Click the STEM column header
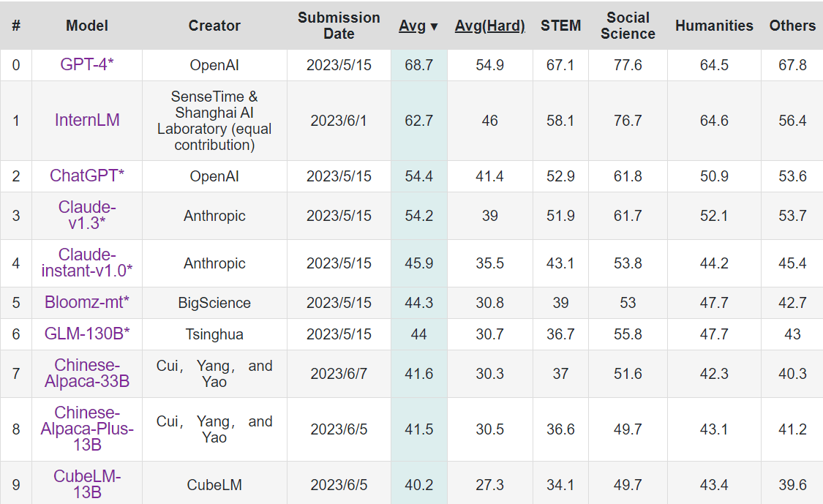The height and width of the screenshot is (504, 823). click(560, 26)
